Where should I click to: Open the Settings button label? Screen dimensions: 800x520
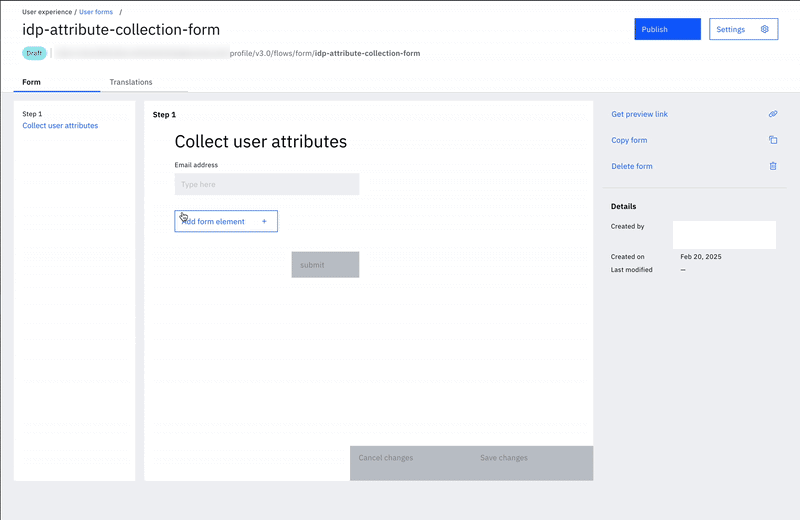pyautogui.click(x=730, y=30)
